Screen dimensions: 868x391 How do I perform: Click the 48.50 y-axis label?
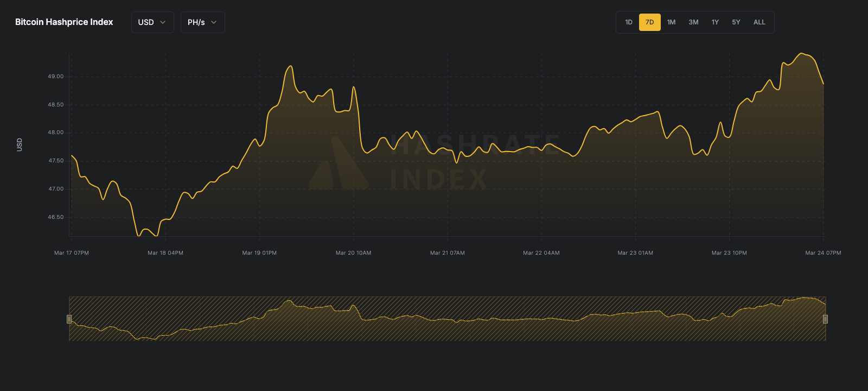[56, 105]
